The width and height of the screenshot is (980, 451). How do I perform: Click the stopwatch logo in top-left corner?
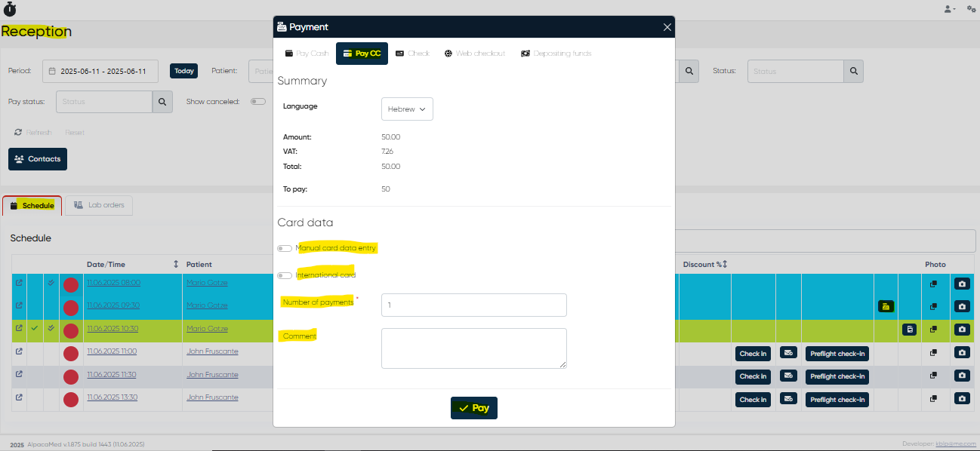(x=10, y=9)
